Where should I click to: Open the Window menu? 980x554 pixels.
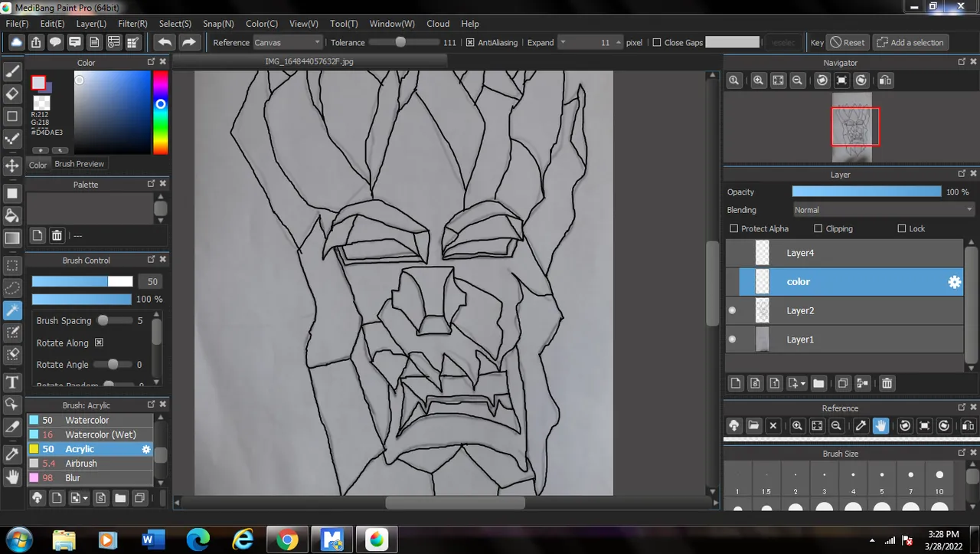[x=392, y=24]
